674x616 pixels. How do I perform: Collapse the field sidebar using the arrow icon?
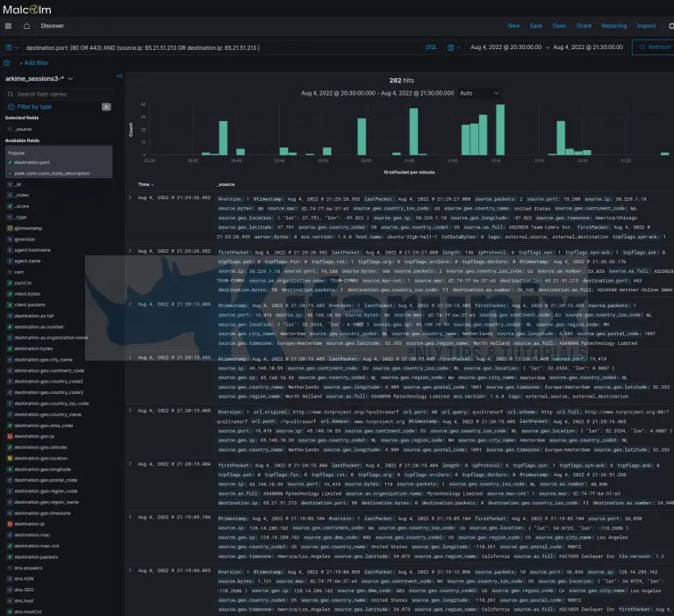tap(119, 77)
